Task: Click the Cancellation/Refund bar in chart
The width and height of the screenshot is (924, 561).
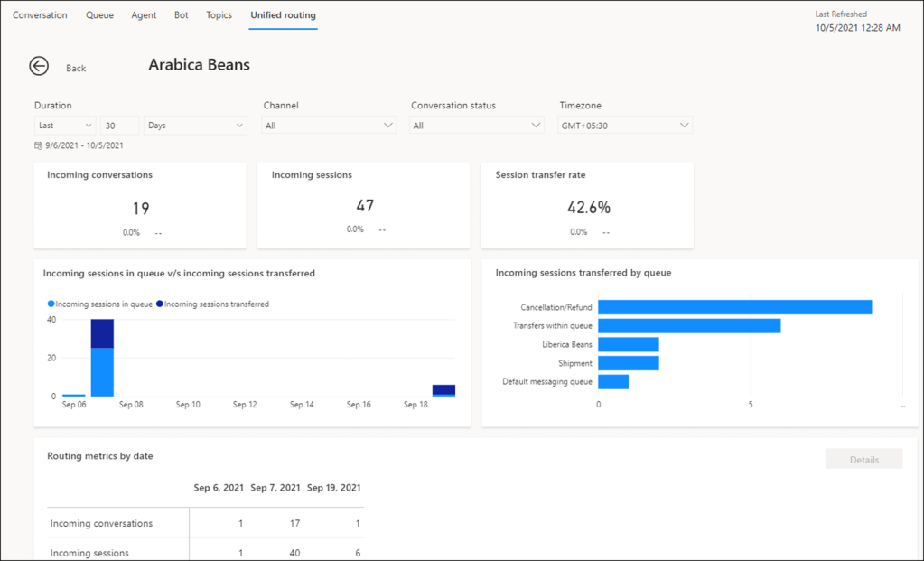Action: click(734, 307)
